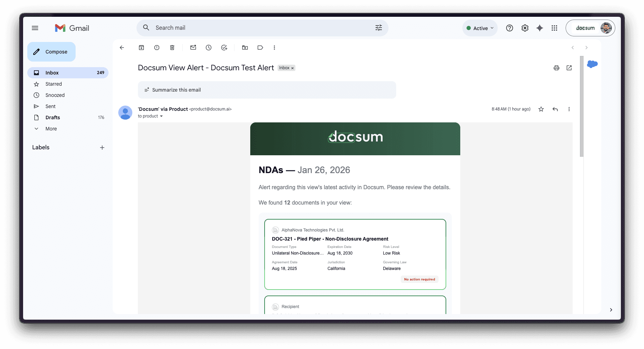Click the Low Risk value

tap(391, 253)
